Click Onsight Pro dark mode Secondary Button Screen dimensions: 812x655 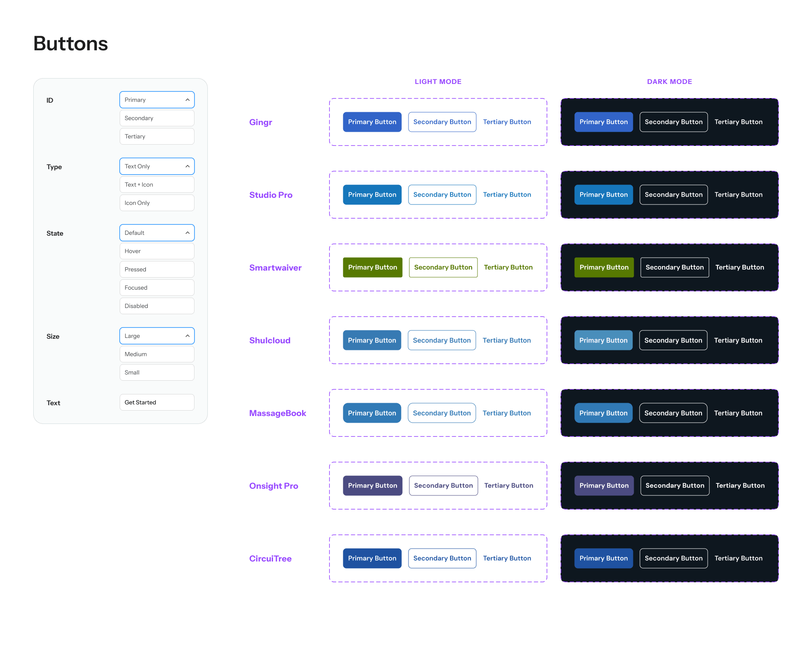click(675, 485)
